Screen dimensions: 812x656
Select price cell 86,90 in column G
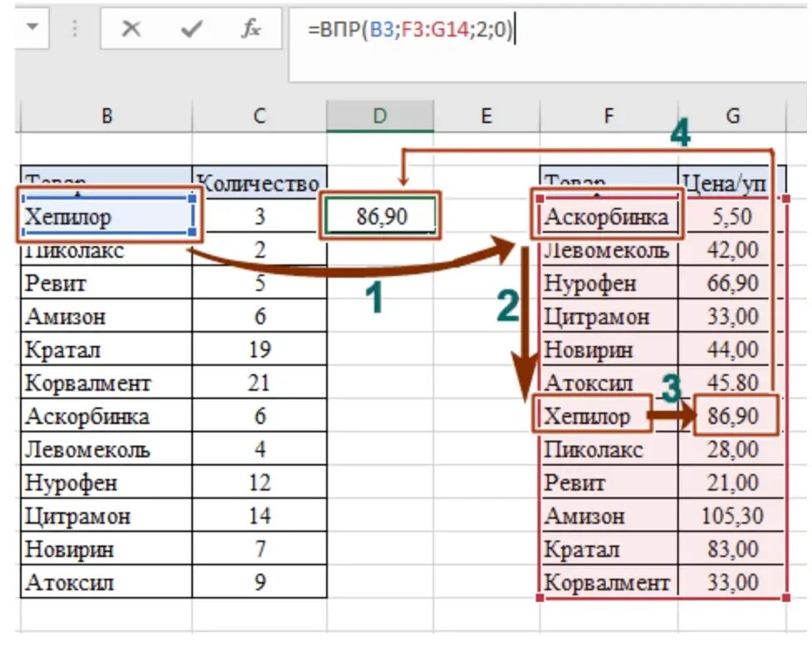[731, 416]
